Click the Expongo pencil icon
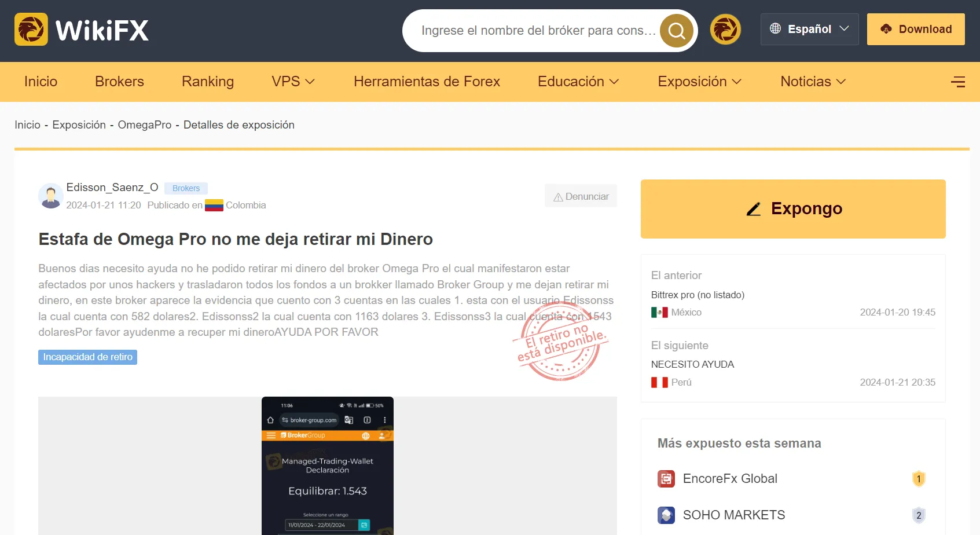This screenshot has height=535, width=980. pyautogui.click(x=754, y=209)
